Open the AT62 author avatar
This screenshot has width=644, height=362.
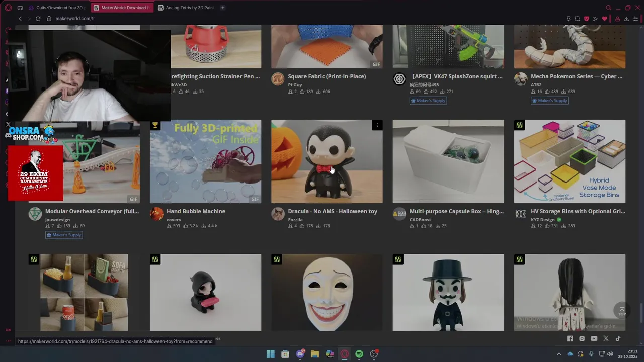[x=521, y=79]
